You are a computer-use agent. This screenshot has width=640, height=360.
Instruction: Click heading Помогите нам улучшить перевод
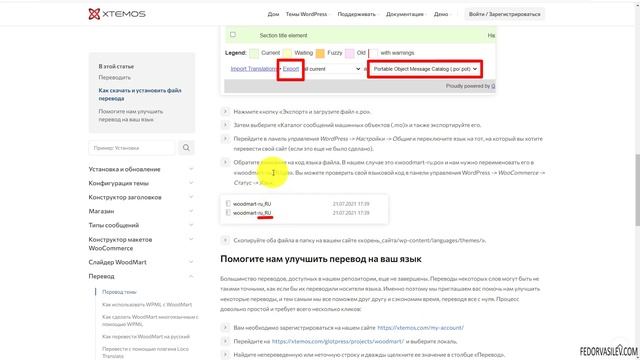pos(321,259)
